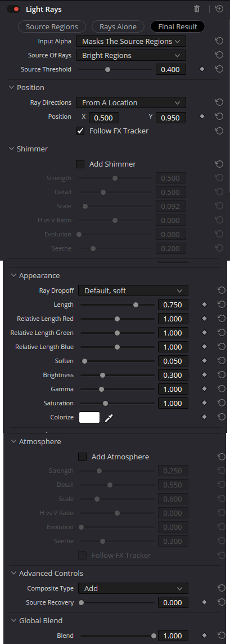Viewport: 230px width, 644px height.
Task: Open the Ray Directions dropdown
Action: [x=131, y=102]
